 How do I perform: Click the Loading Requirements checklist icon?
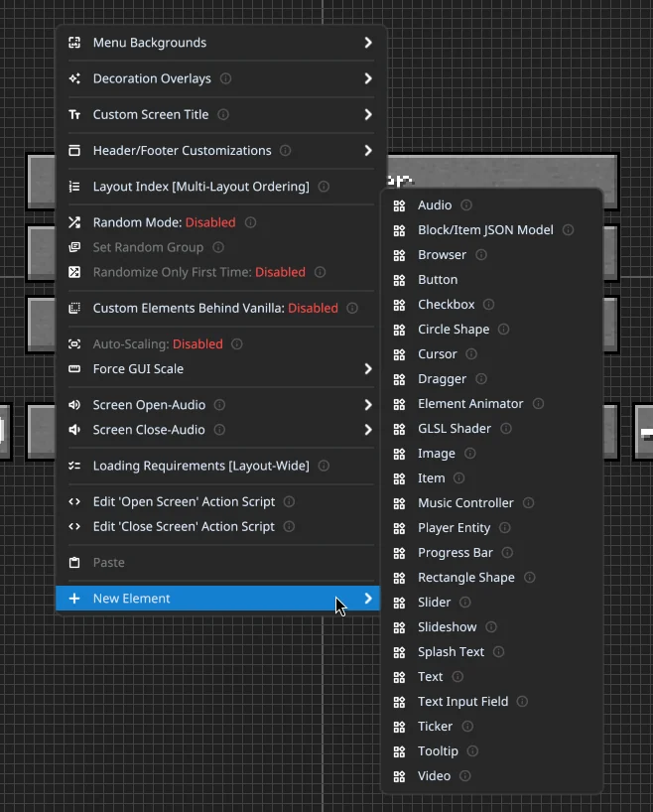point(74,466)
